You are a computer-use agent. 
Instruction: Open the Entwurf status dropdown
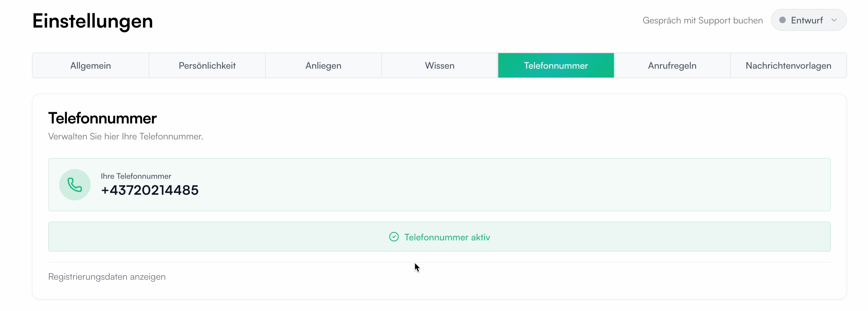coord(809,20)
